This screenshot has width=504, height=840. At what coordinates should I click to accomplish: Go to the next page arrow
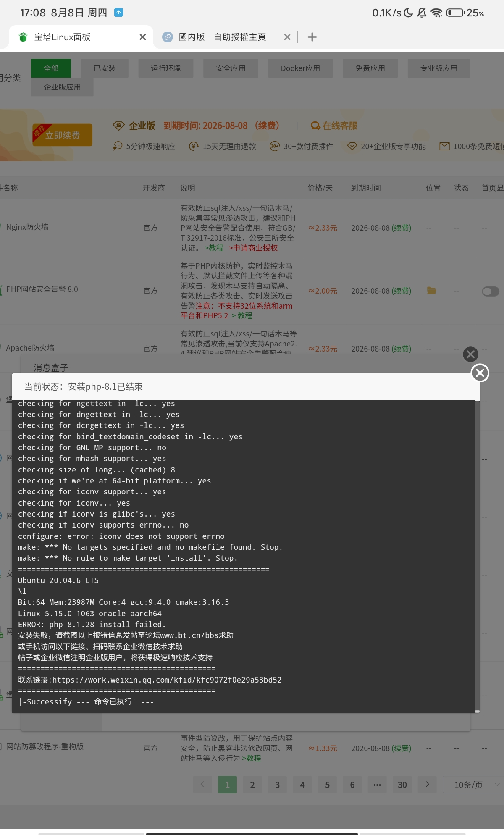coord(427,784)
